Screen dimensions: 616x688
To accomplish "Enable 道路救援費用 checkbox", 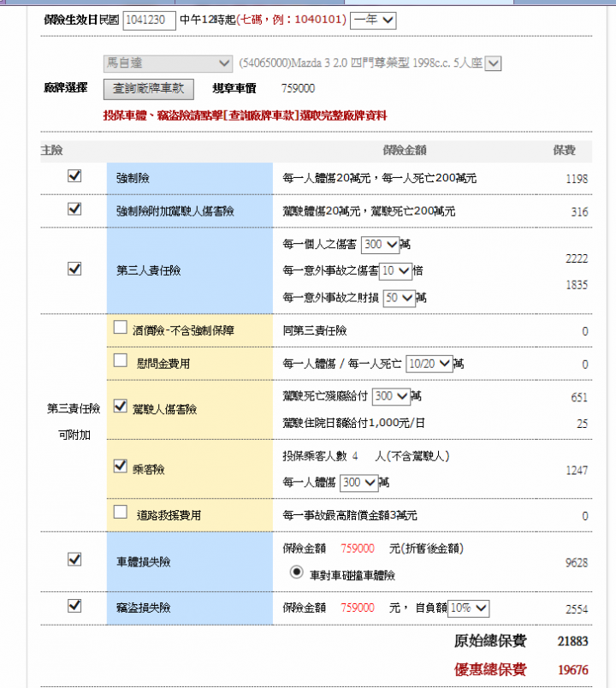I will [121, 512].
